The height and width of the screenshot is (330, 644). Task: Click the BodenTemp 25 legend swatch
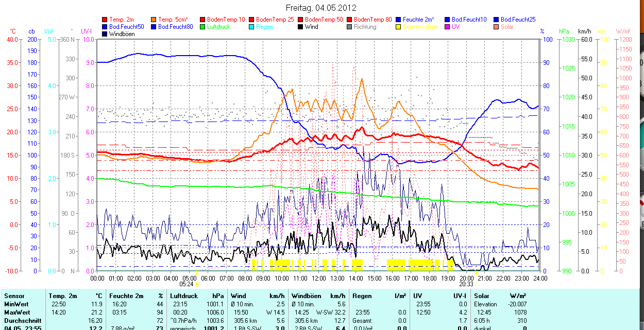[x=251, y=20]
